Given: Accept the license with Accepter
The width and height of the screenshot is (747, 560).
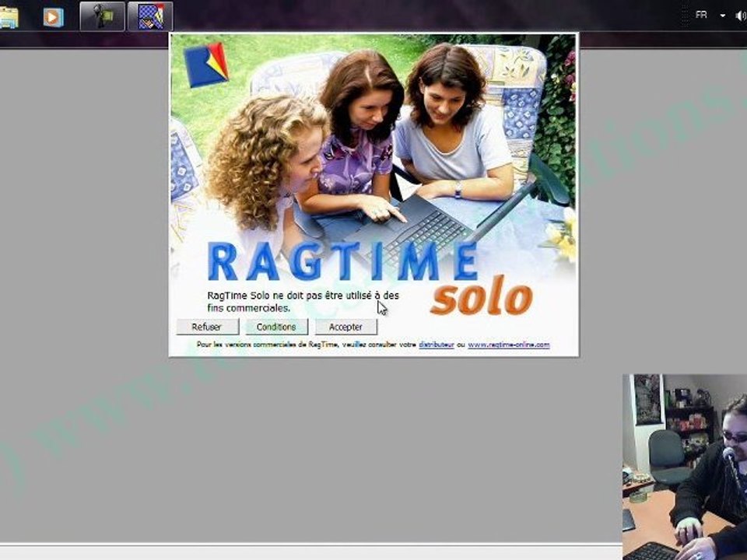Looking at the screenshot, I should tap(345, 327).
